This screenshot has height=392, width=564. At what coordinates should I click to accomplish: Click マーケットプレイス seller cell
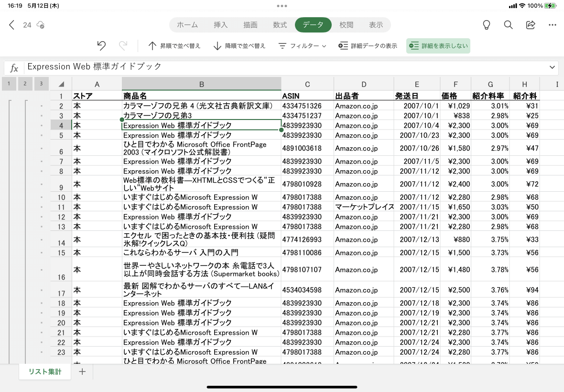click(364, 207)
